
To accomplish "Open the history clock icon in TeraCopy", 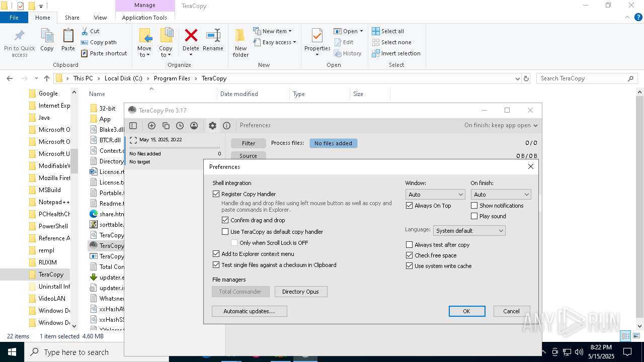I will coord(180,126).
